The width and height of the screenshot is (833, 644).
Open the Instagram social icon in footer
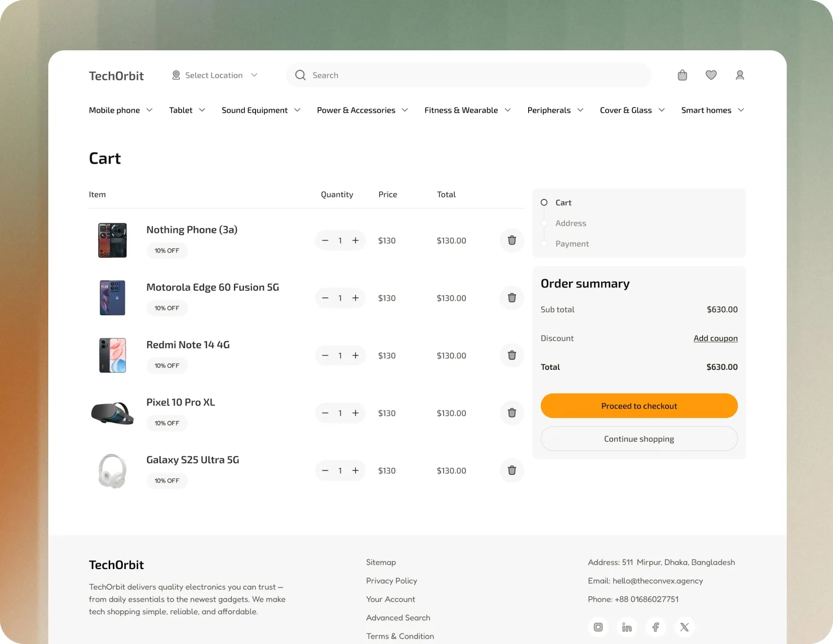pyautogui.click(x=598, y=627)
